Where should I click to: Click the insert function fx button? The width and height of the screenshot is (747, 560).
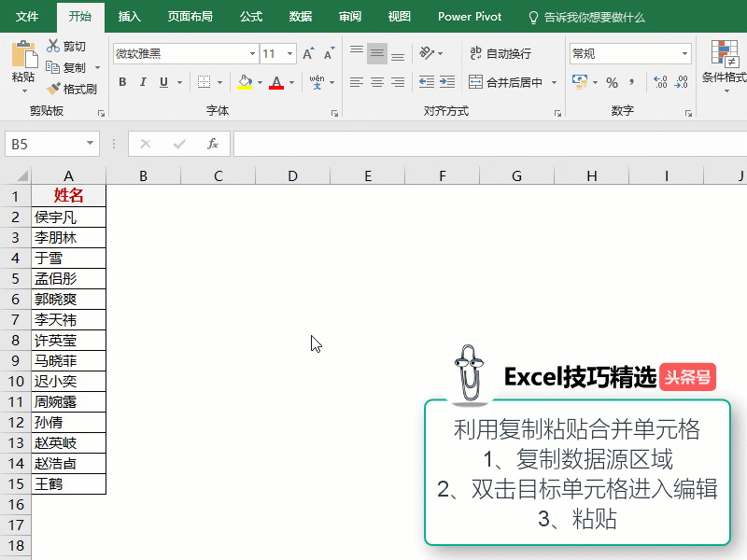point(213,144)
